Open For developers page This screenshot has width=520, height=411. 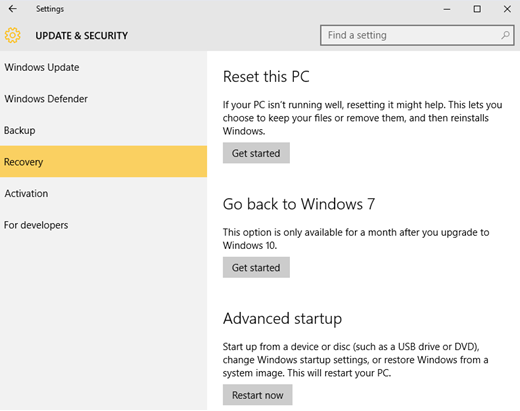point(103,225)
